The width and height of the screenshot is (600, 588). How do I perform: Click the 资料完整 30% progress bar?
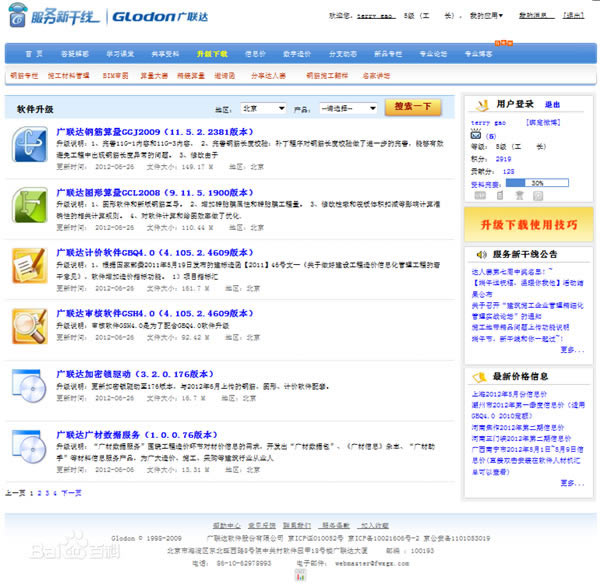coord(537,183)
